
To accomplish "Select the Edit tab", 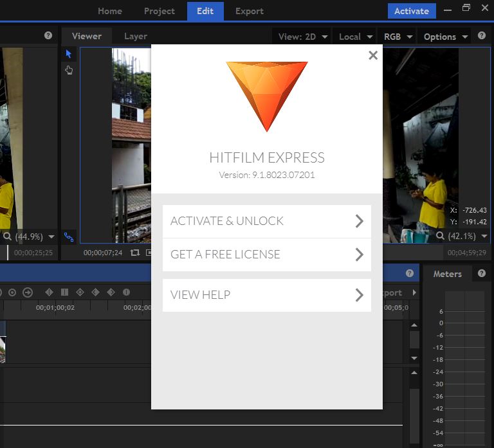I will tap(205, 11).
